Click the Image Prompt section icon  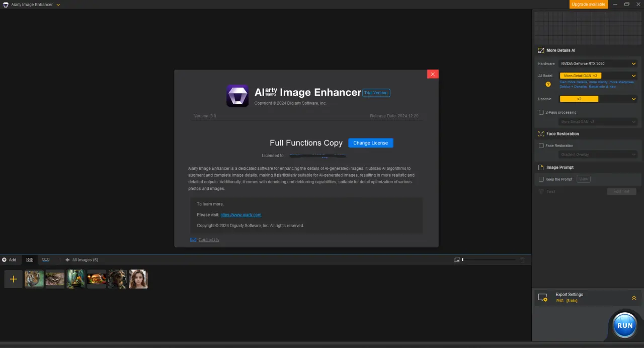pos(541,167)
